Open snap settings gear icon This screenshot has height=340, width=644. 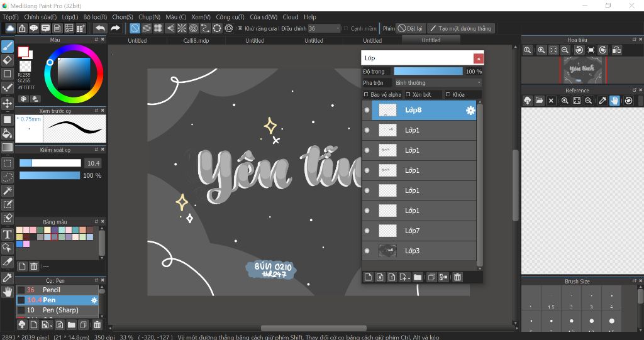pos(229,28)
